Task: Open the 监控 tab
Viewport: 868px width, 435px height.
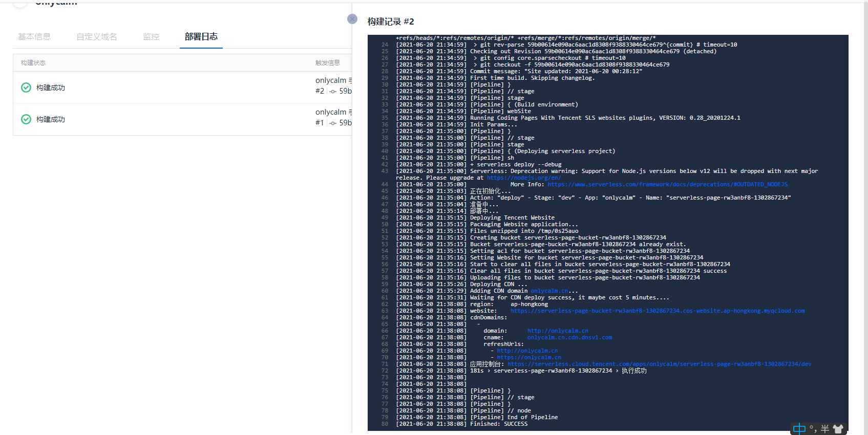Action: point(151,36)
